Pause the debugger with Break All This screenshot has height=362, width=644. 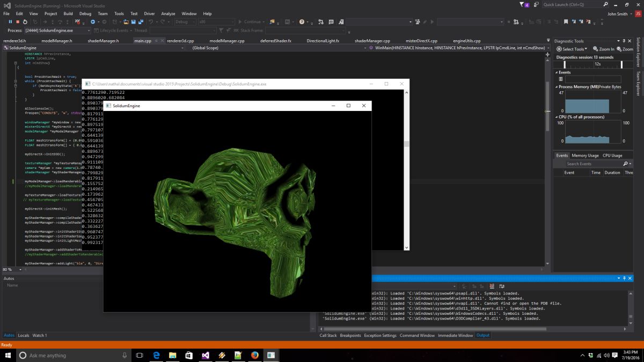10,22
